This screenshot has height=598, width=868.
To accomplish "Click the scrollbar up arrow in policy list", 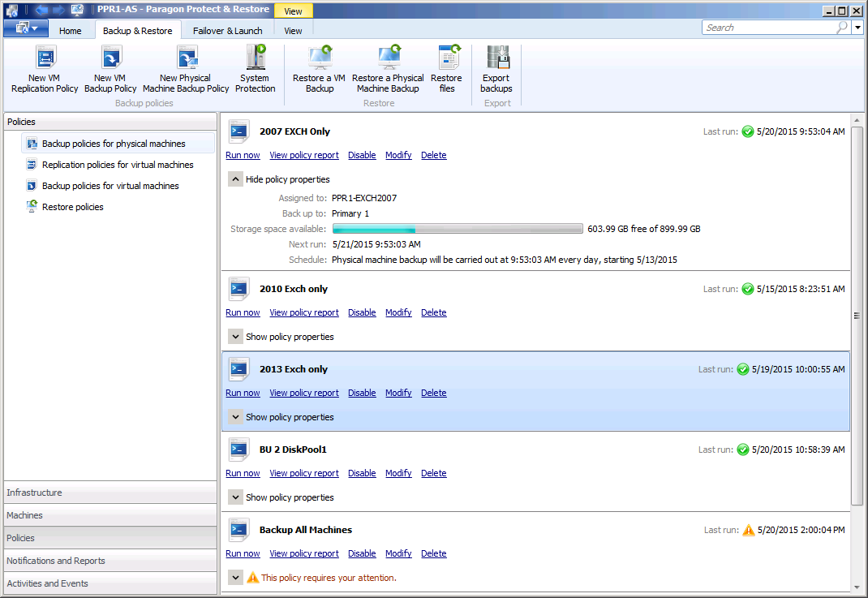I will coord(857,120).
